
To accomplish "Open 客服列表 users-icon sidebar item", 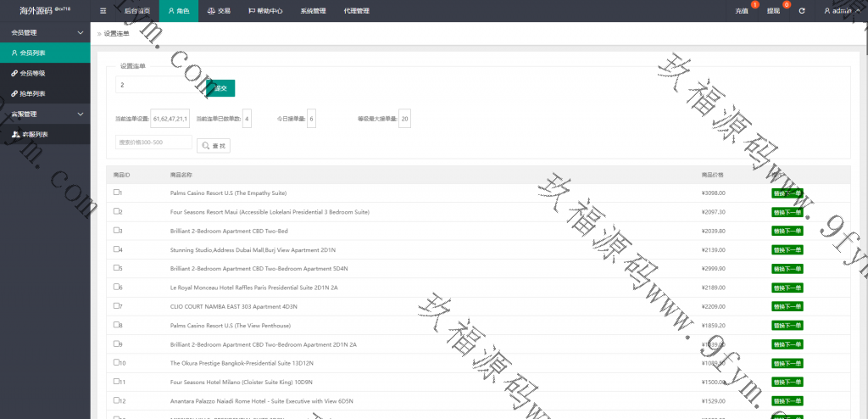I will pos(34,134).
